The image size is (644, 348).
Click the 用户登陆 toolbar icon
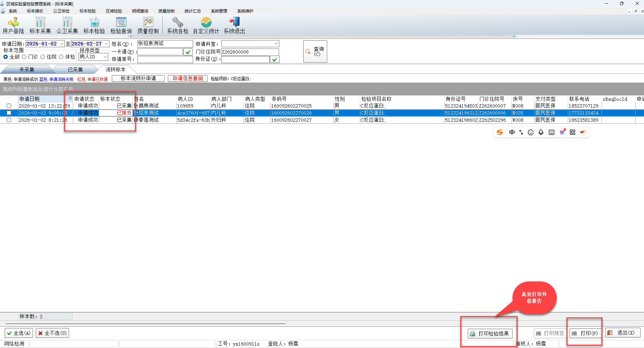[13, 26]
